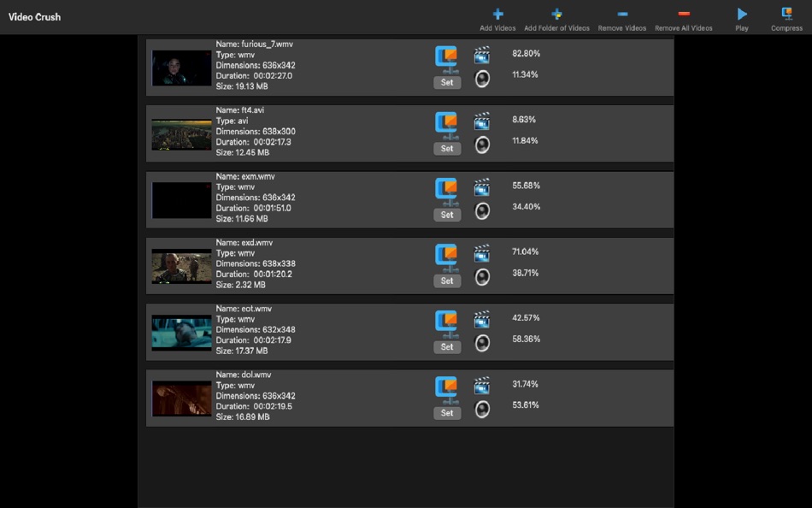Click the 8.63% video percentage value
812x508 pixels.
[524, 120]
